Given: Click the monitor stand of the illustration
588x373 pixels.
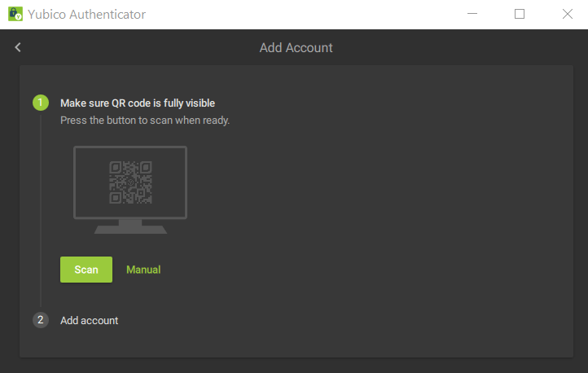Looking at the screenshot, I should coord(130,226).
